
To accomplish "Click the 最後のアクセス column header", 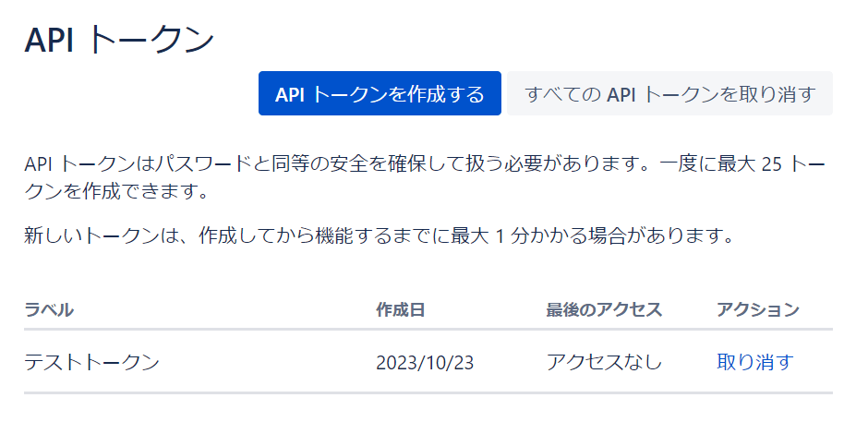I will [604, 309].
